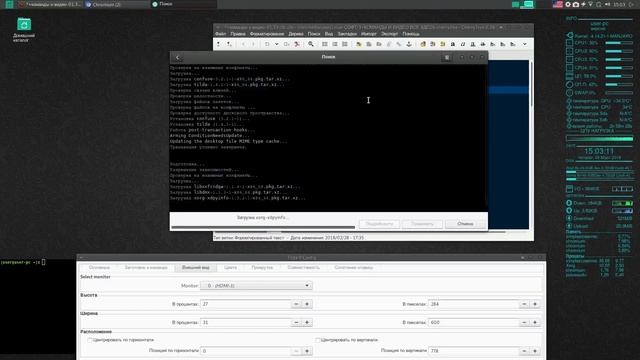
Task: Insert an image using the CherryTree toolbar
Action: point(359,44)
